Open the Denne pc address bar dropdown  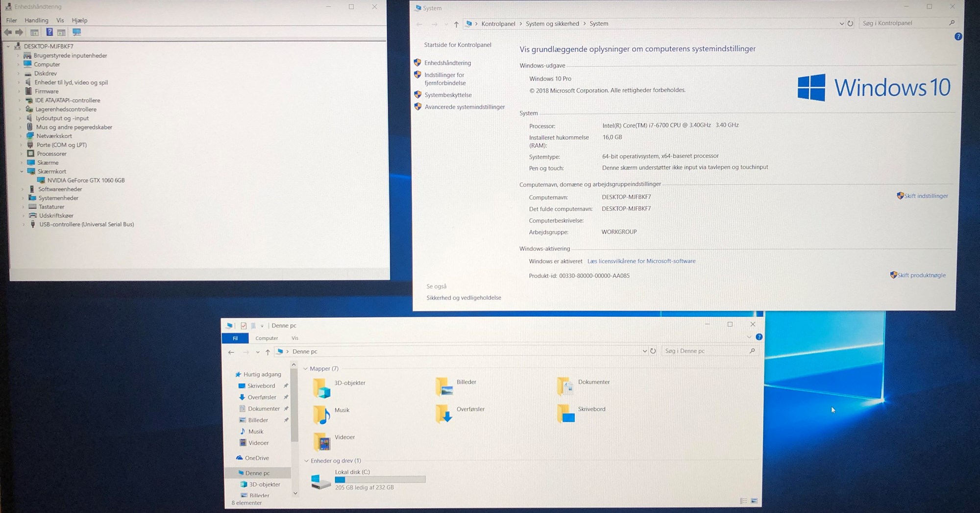coord(644,351)
